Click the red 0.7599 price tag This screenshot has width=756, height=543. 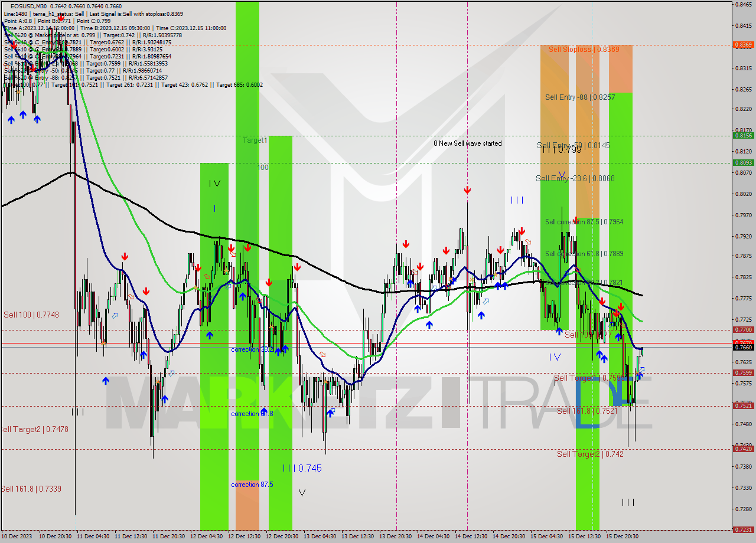(742, 372)
